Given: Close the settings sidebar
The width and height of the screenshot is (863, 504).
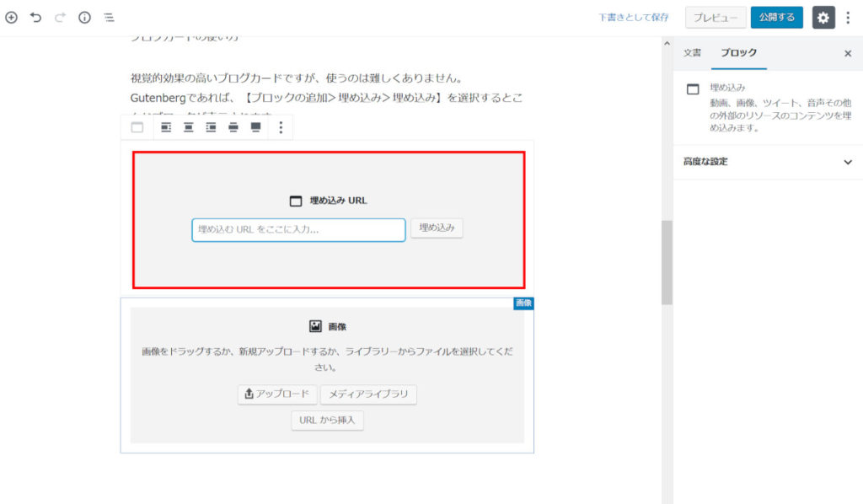Looking at the screenshot, I should tap(848, 53).
